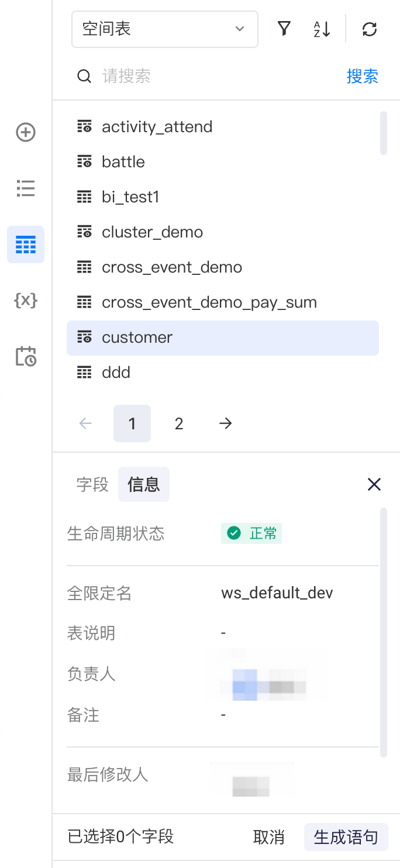Image resolution: width=400 pixels, height=868 pixels.
Task: Select the bi_test1 table
Action: [223, 197]
